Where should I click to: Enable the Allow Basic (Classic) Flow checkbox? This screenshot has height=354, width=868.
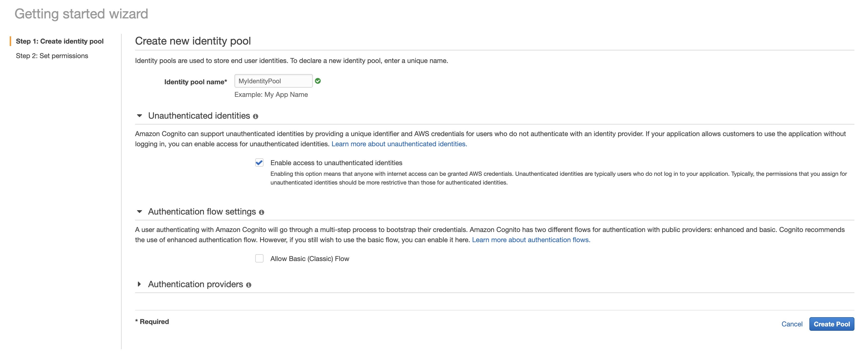259,258
